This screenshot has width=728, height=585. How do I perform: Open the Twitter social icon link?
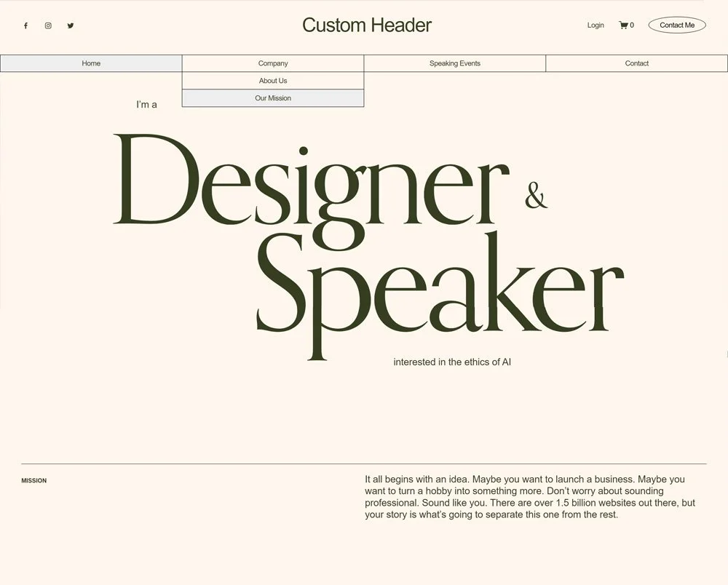click(71, 25)
